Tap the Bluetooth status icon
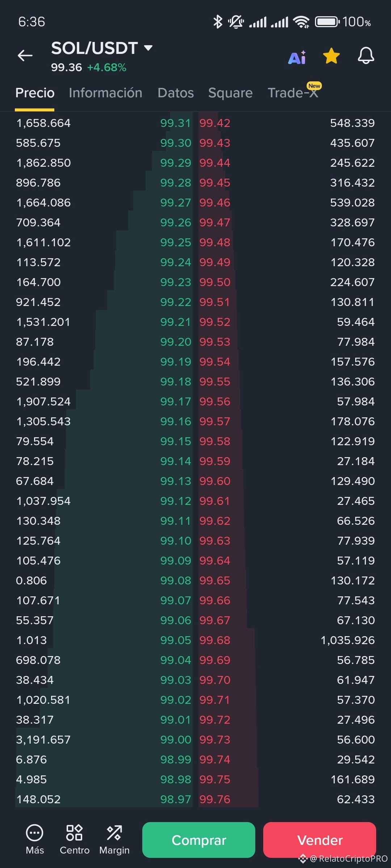 217,22
